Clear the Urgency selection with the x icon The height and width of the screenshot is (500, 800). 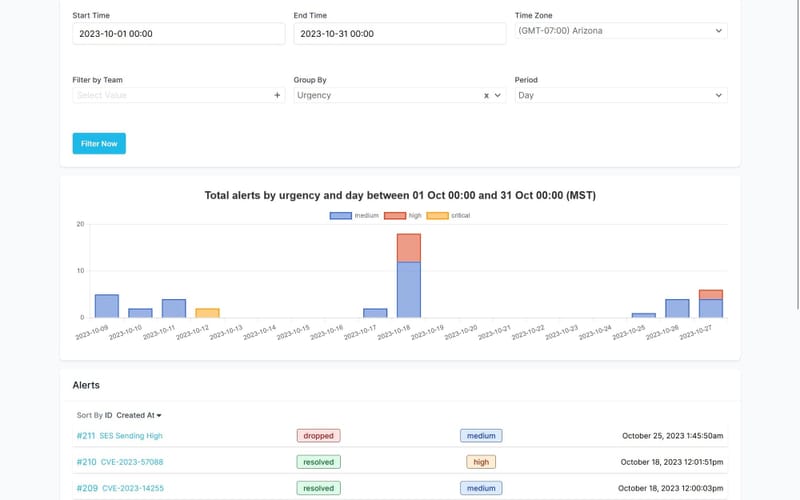tap(486, 96)
